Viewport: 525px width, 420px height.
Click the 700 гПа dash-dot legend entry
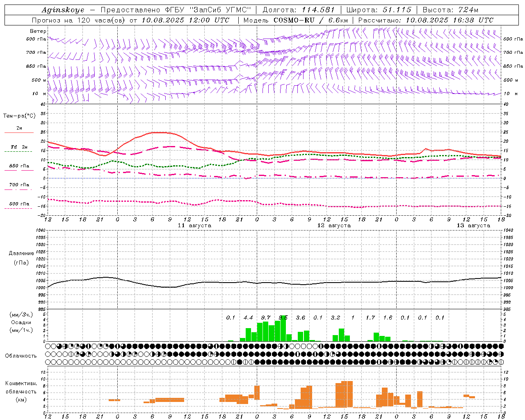[x=18, y=185]
